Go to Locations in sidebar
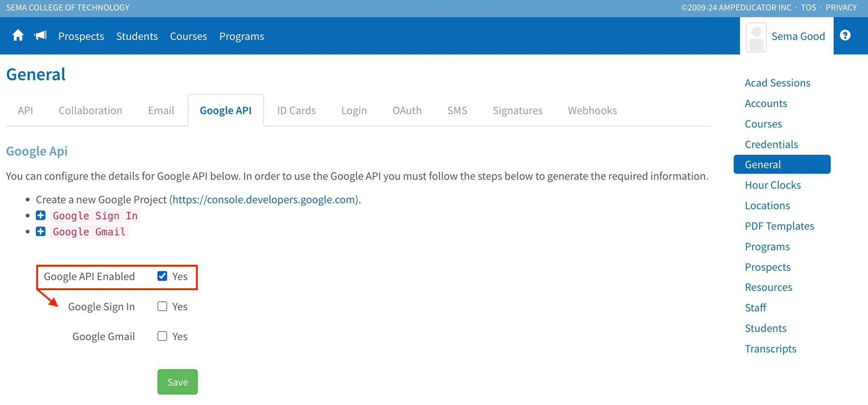 pos(767,205)
